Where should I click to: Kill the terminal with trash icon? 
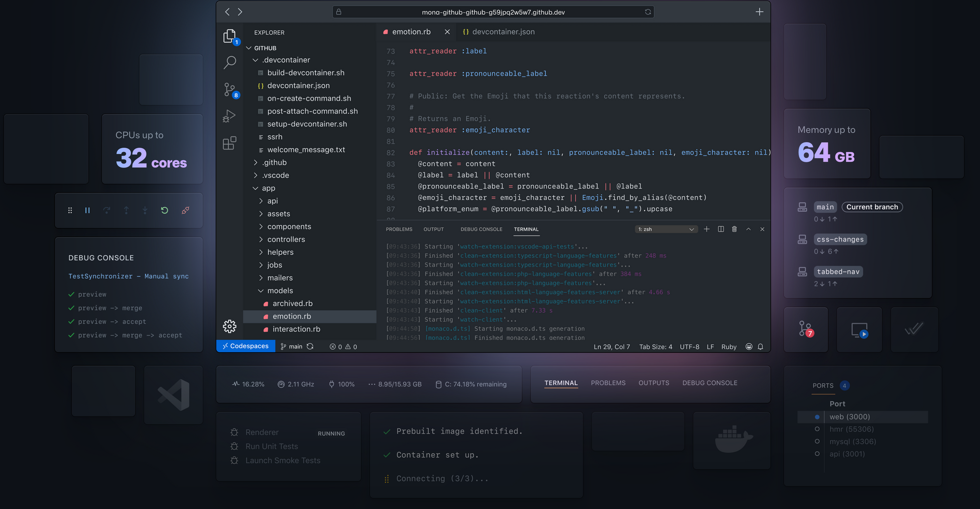[x=734, y=229]
